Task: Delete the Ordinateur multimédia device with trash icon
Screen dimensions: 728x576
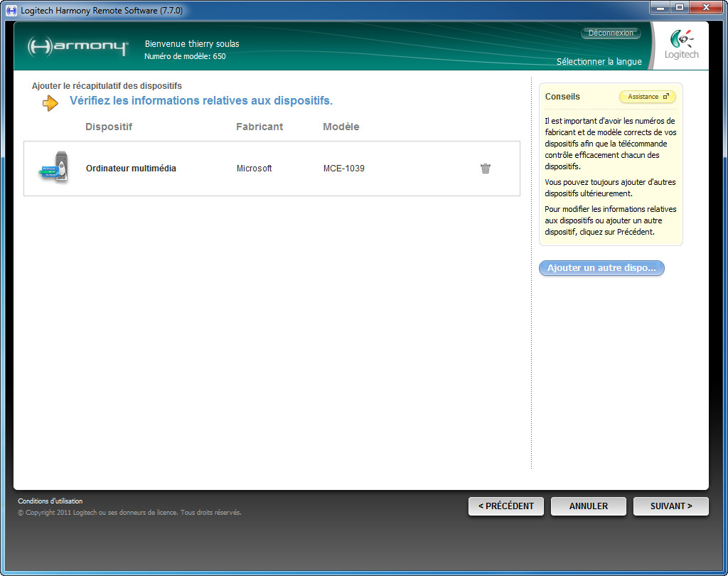Action: tap(485, 168)
